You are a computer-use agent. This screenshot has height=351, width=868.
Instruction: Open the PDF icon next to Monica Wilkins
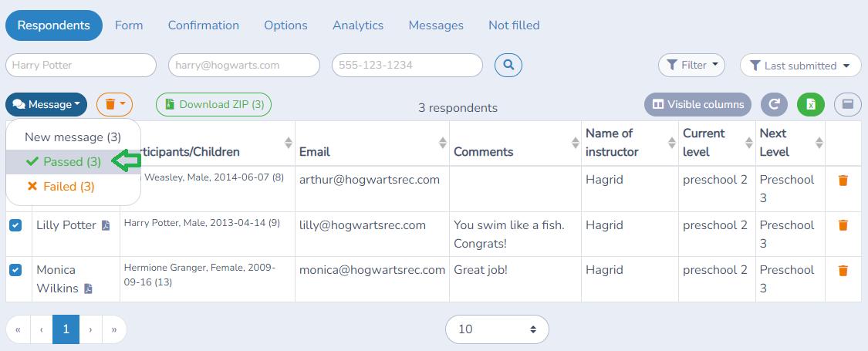(x=88, y=289)
